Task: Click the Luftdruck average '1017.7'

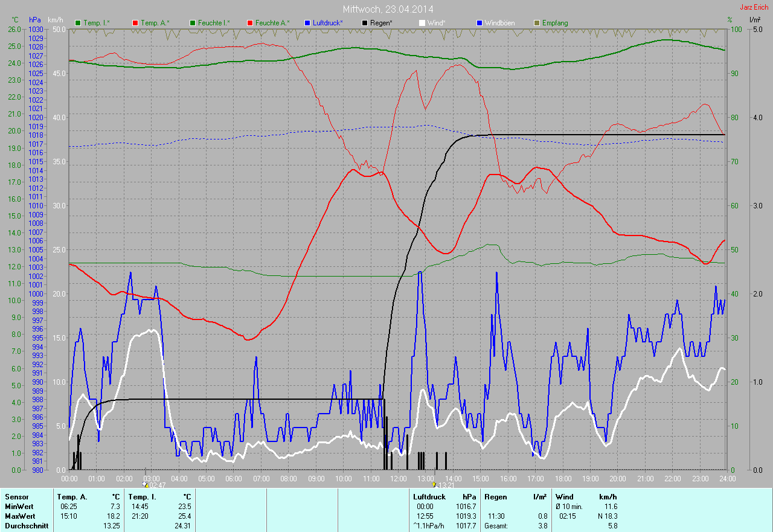Action: (x=465, y=526)
